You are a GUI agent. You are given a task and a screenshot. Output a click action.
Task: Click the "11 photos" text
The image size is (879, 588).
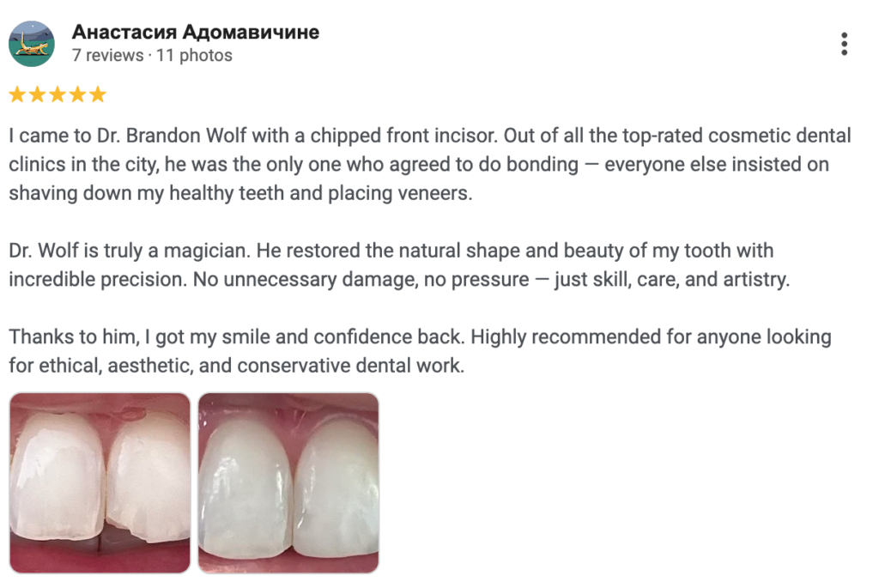(193, 56)
